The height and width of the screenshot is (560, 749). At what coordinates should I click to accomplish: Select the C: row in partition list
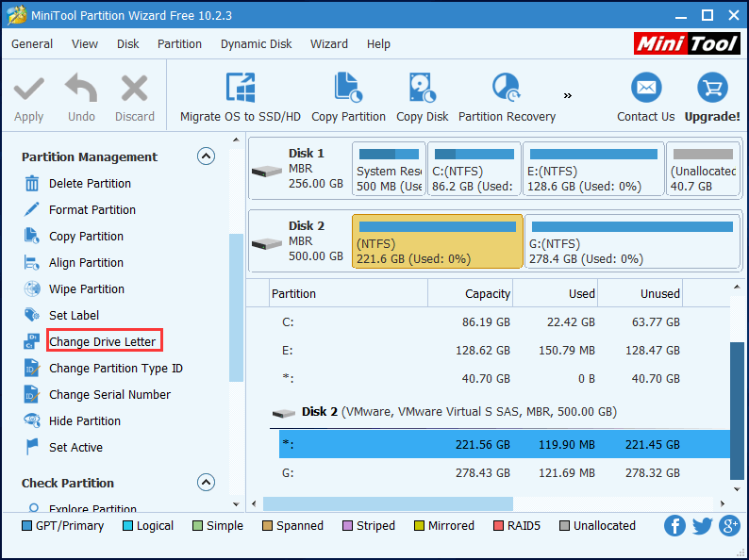pos(504,322)
